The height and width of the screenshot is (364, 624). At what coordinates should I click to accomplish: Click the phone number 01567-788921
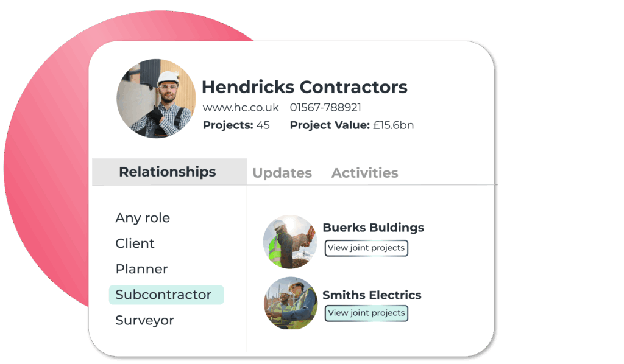tap(325, 107)
